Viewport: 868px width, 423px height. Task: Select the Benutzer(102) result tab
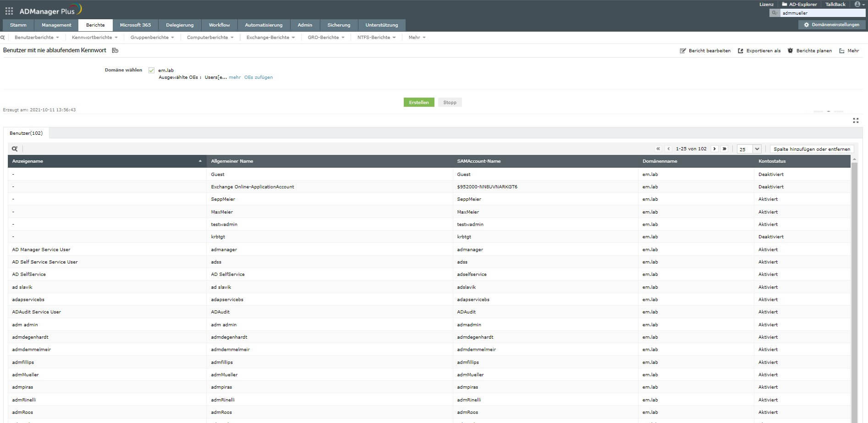click(26, 133)
